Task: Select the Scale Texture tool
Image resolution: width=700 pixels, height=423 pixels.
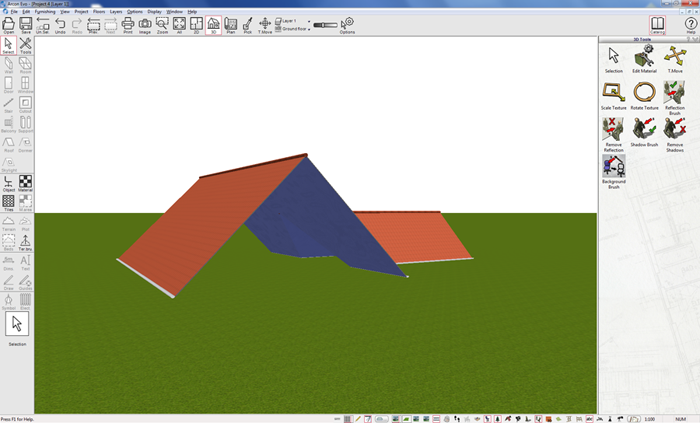Action: (x=614, y=95)
